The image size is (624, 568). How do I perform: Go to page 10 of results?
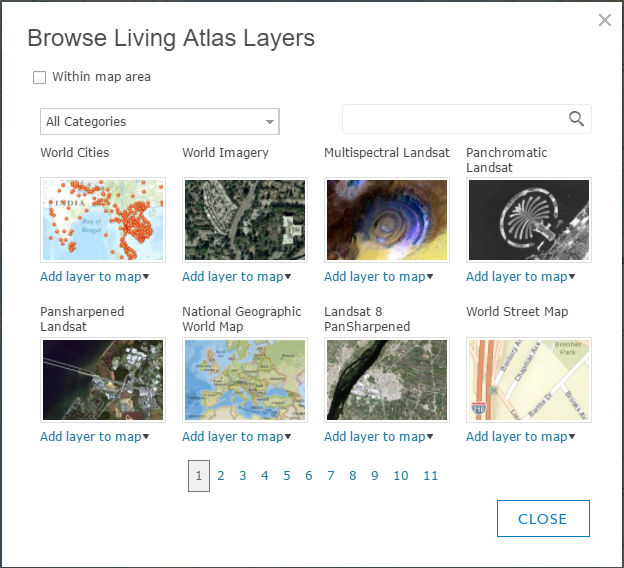pos(401,476)
